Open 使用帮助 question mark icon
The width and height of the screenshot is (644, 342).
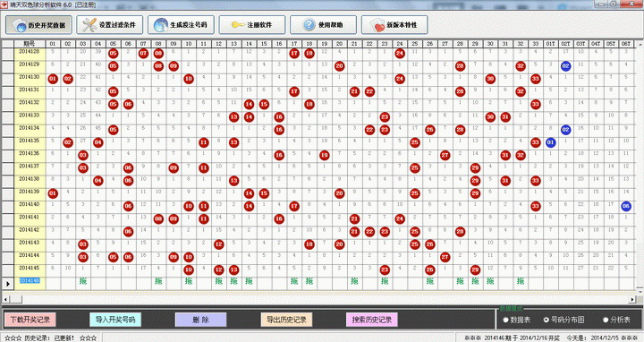tap(309, 25)
